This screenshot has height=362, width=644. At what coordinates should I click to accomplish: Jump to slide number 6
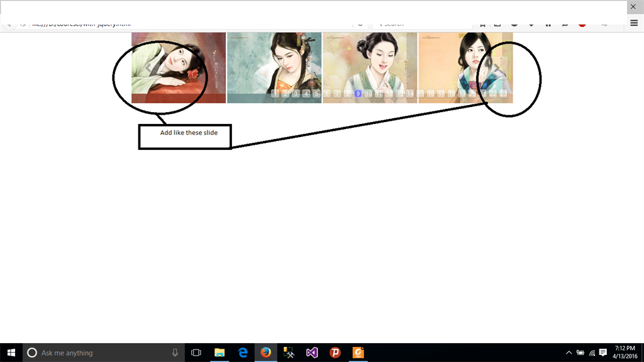coord(327,94)
